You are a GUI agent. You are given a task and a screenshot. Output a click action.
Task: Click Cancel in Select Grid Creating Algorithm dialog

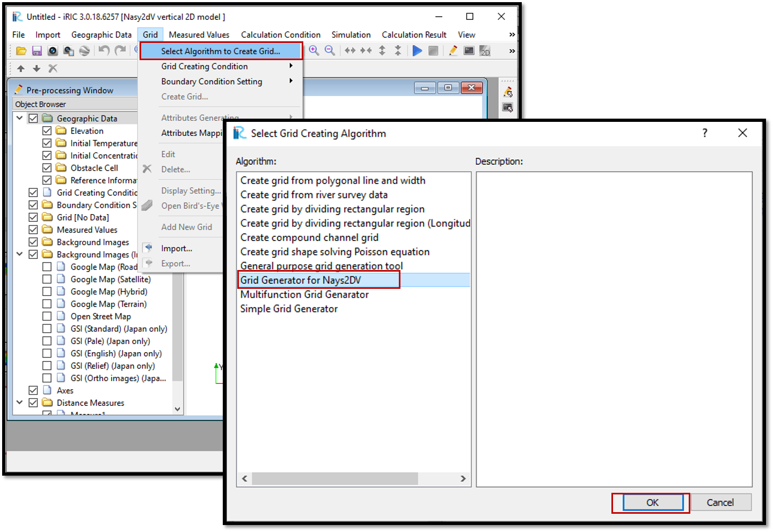click(x=720, y=502)
